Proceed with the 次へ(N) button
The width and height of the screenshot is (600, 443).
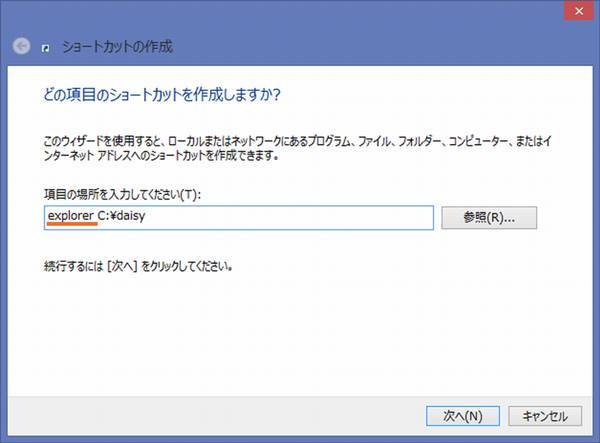pyautogui.click(x=463, y=416)
